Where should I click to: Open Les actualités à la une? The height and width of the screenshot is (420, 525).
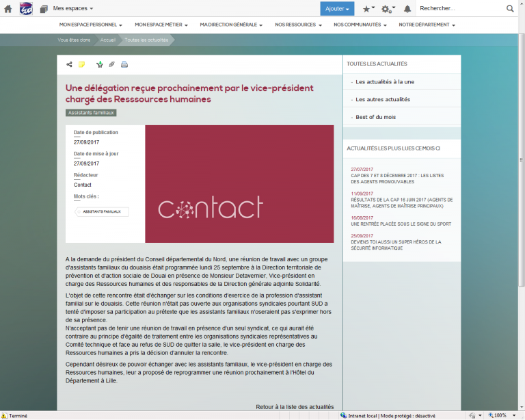click(385, 81)
